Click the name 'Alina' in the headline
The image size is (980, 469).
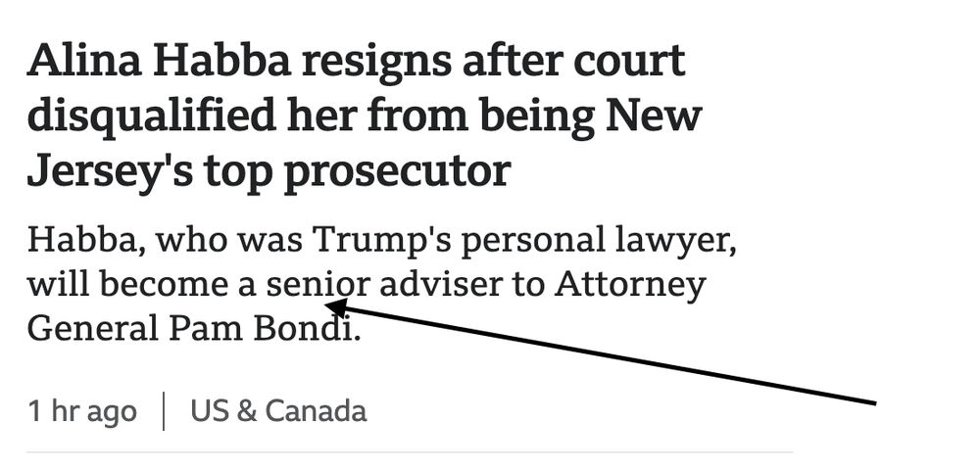click(84, 62)
